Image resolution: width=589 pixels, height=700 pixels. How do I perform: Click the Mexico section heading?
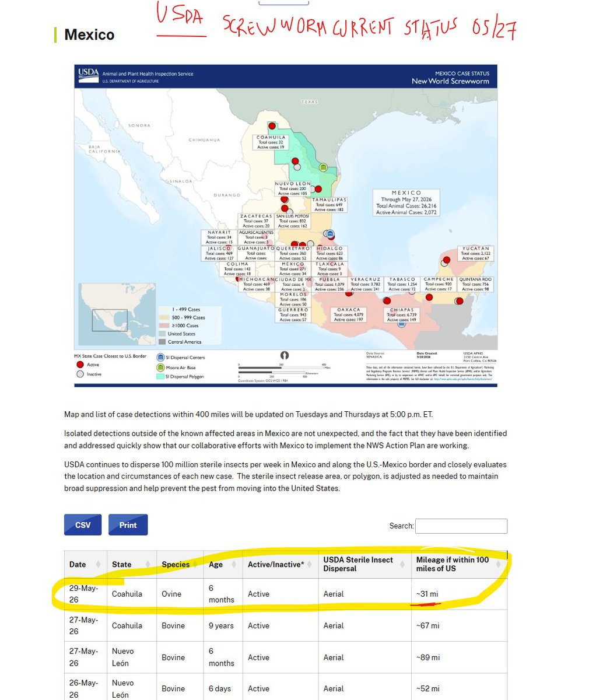[x=89, y=34]
